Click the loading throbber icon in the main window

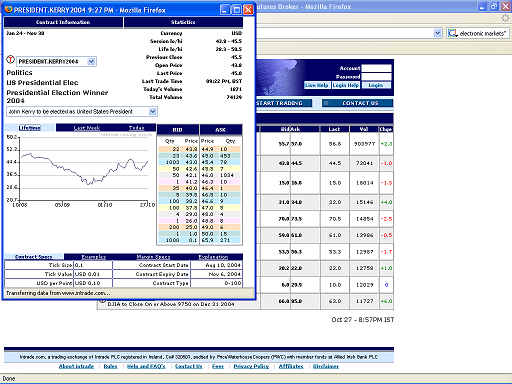coord(506,18)
